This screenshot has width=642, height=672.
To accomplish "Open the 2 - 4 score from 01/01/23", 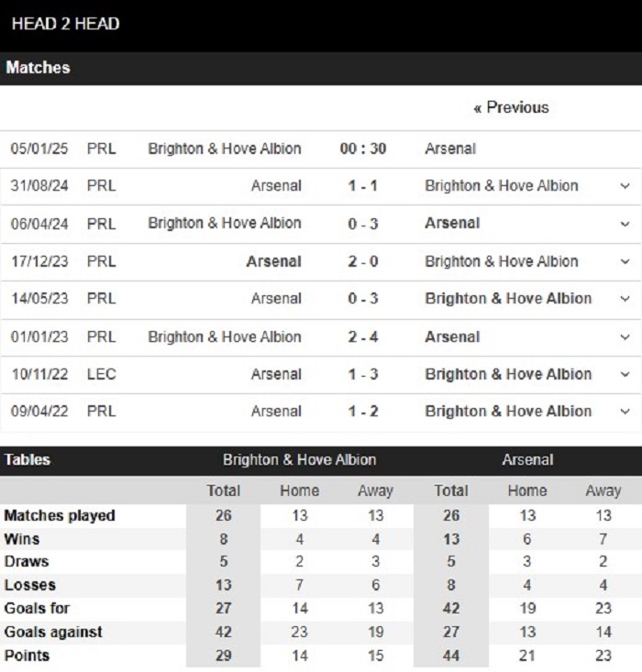I will (x=363, y=336).
